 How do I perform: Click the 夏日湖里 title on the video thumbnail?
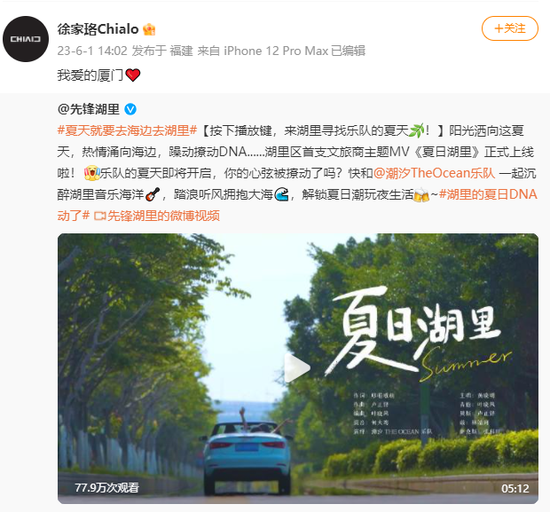415,330
